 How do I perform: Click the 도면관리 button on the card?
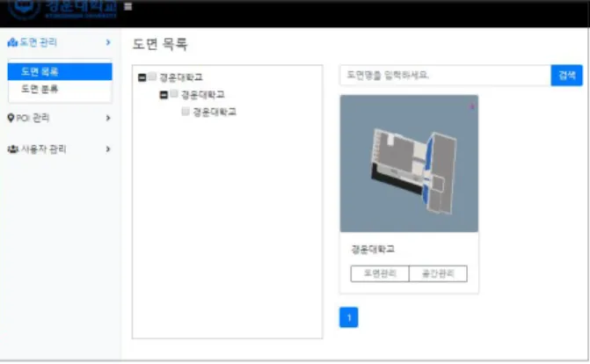380,273
